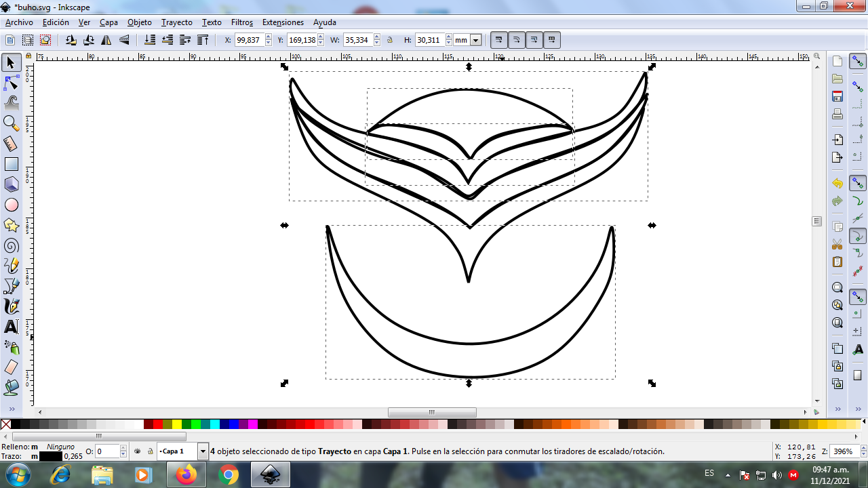Image resolution: width=868 pixels, height=488 pixels.
Task: Select the Selector arrow tool
Action: (11, 62)
